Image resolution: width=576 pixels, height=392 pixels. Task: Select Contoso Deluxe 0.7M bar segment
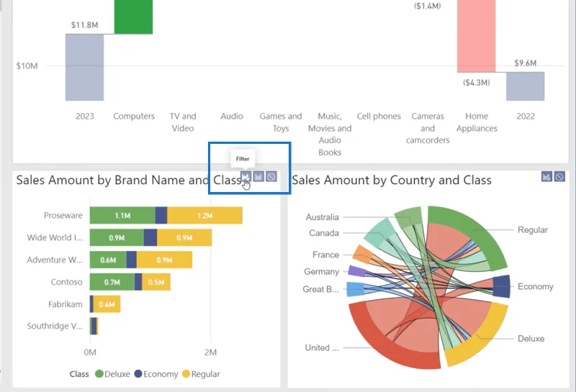(112, 282)
